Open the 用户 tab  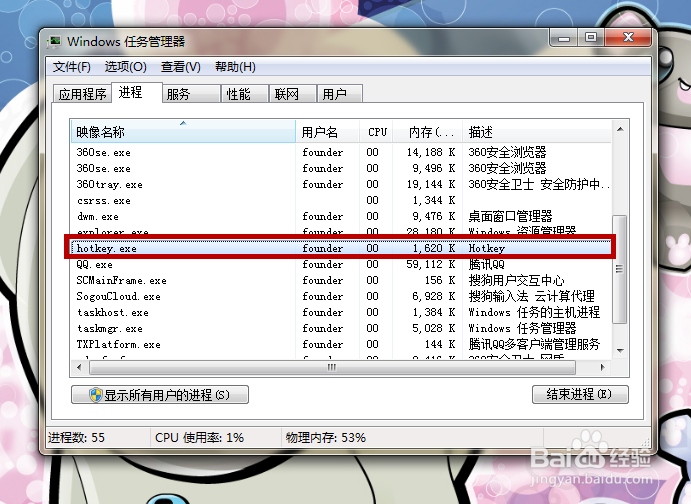340,94
